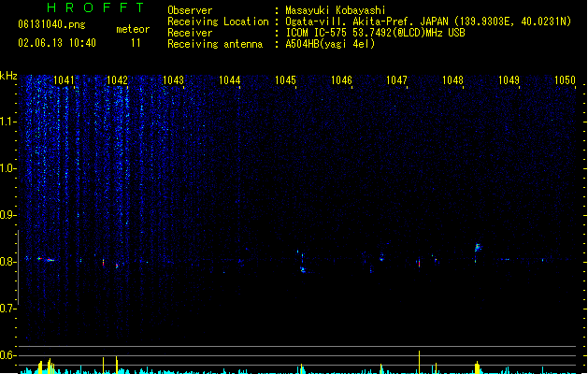The height and width of the screenshot is (374, 588).
Task: Click the observer name Masayuki Kobayashi
Action: 336,10
